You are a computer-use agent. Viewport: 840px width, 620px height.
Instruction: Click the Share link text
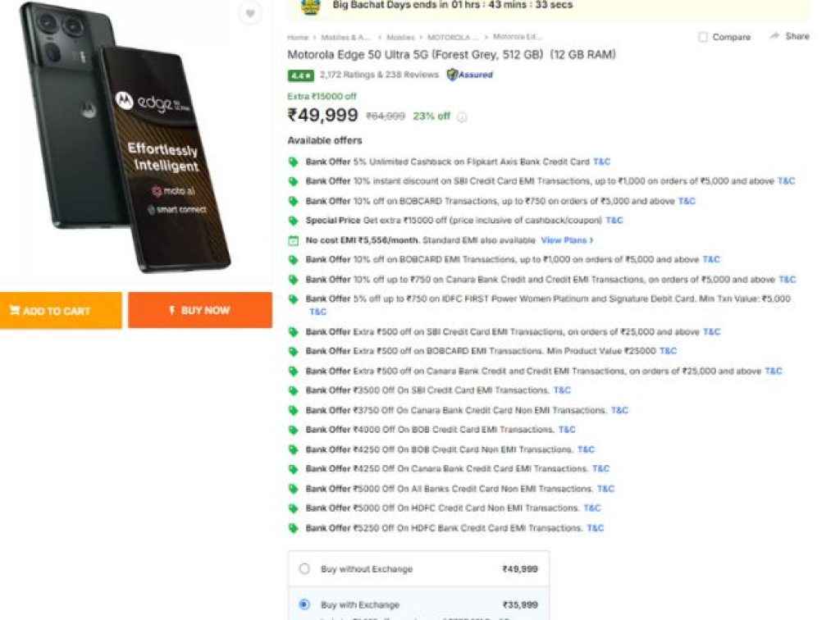coord(797,36)
